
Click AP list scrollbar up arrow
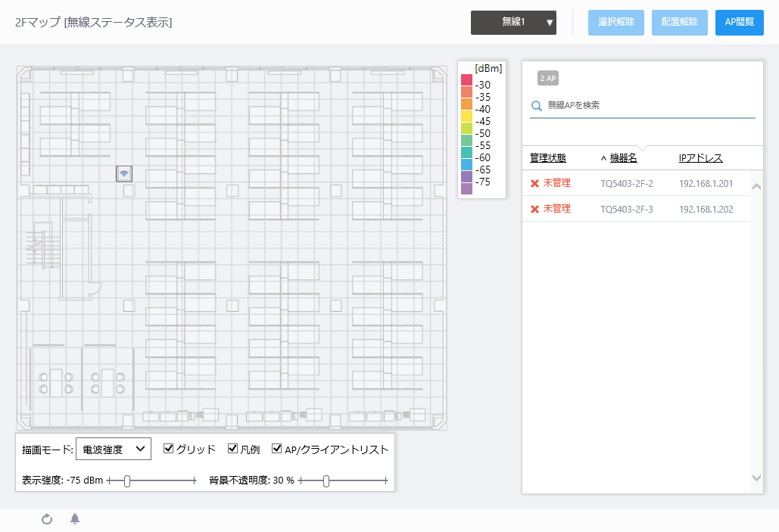pos(756,187)
